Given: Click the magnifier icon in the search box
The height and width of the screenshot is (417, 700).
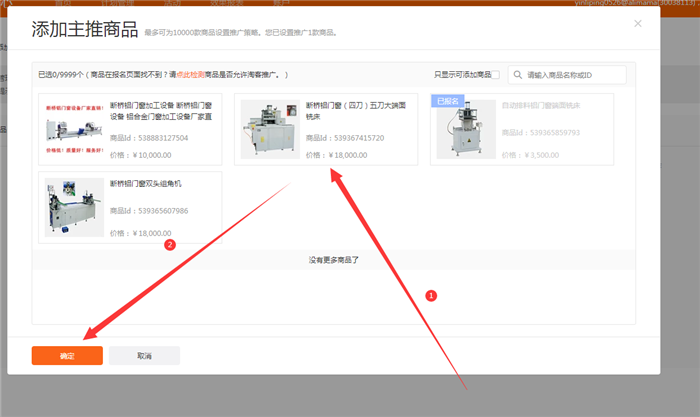Looking at the screenshot, I should tap(517, 75).
